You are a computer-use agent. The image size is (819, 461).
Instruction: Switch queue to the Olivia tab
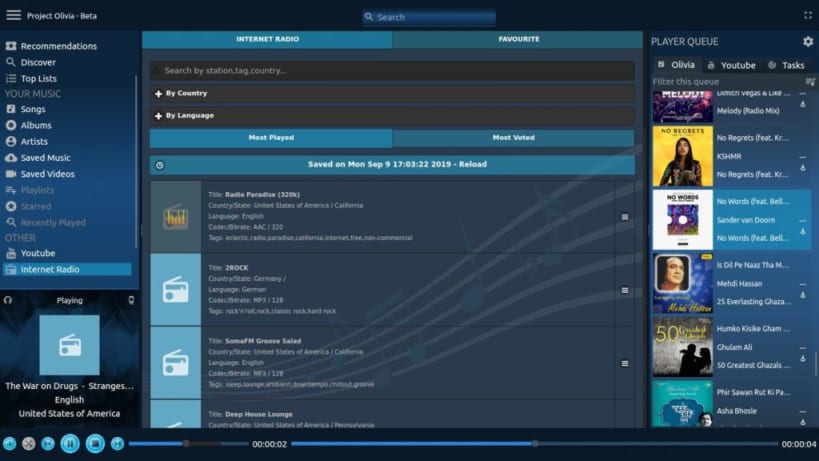pyautogui.click(x=677, y=65)
